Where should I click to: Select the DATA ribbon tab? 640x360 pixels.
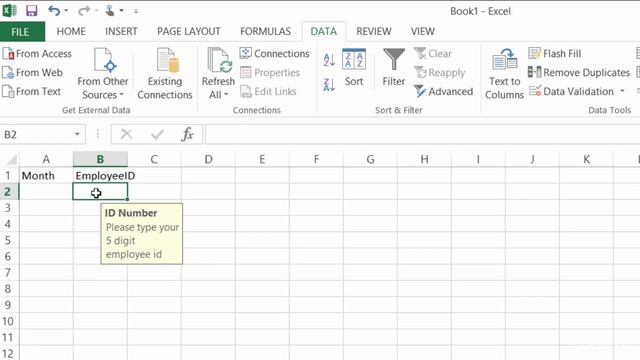point(324,31)
